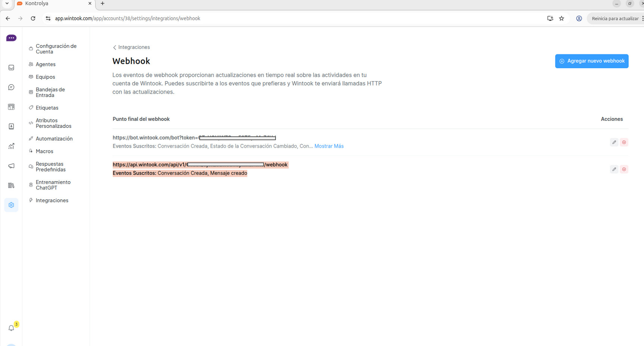644x346 pixels.
Task: Open the inbox icon in left rail
Action: pyautogui.click(x=11, y=67)
